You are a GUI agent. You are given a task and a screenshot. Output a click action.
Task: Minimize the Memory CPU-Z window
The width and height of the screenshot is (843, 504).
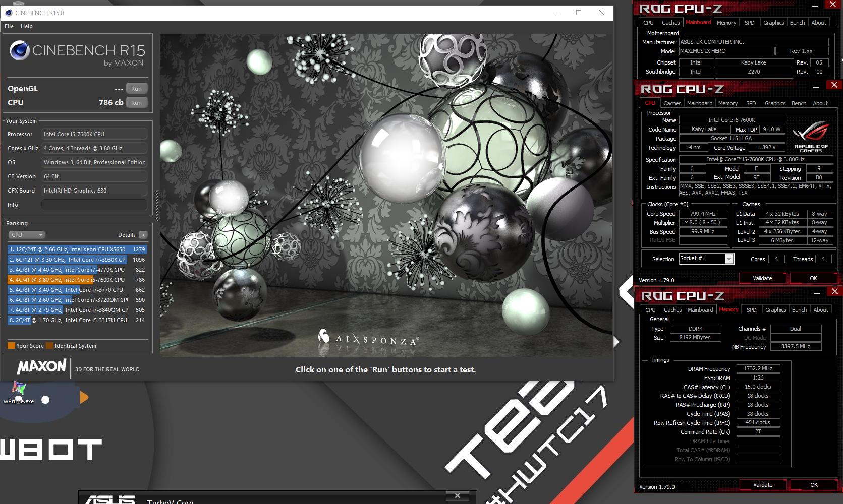pos(817,293)
